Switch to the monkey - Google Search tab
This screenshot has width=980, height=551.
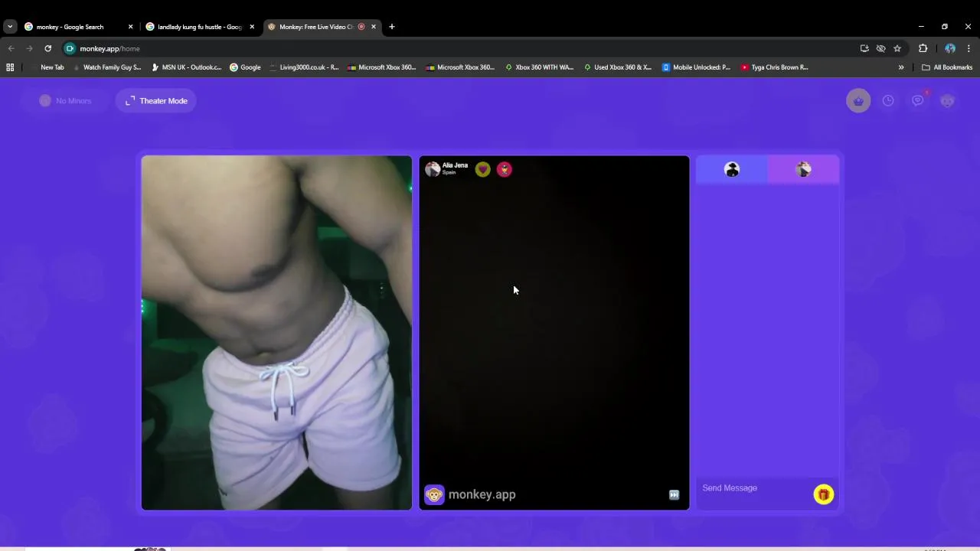pos(70,27)
